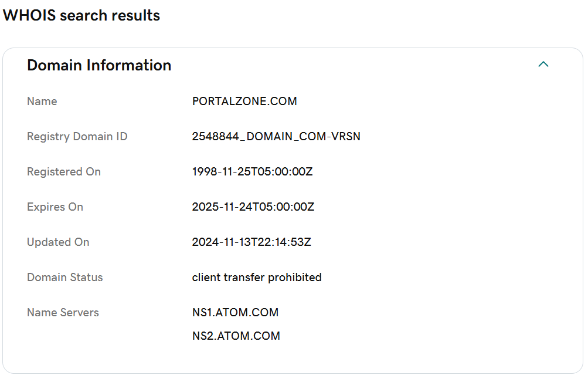
Task: Click the Expires On label
Action: (x=55, y=207)
